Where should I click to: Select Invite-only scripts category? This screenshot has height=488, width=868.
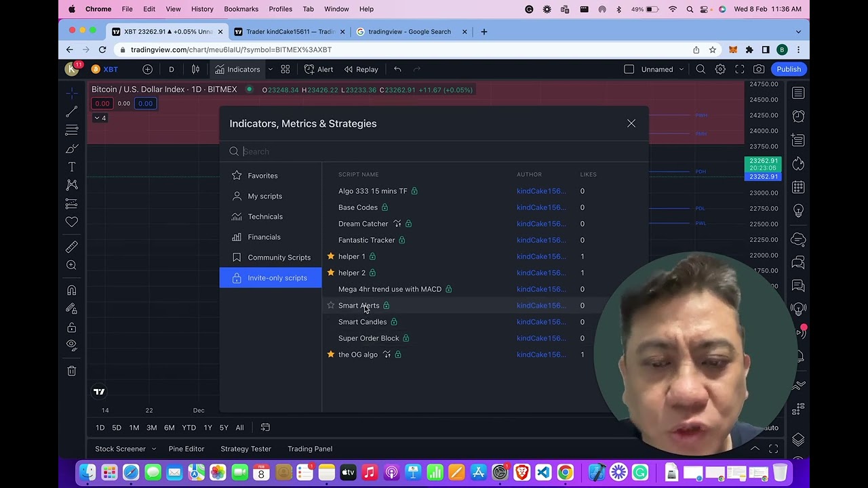270,278
